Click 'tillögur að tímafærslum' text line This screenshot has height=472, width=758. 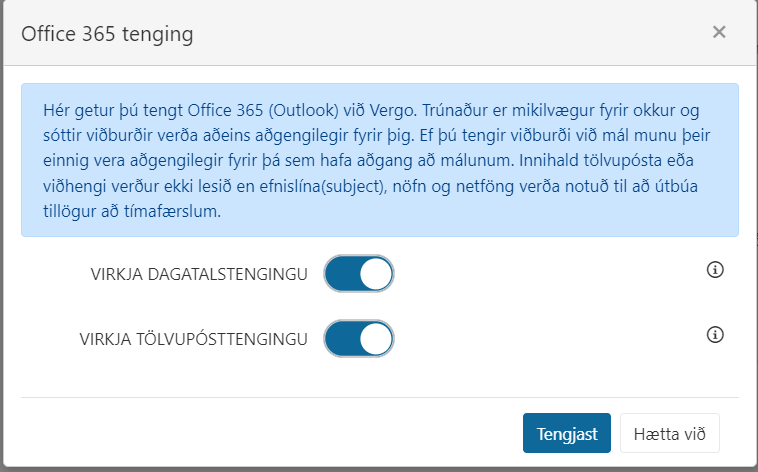pyautogui.click(x=132, y=211)
